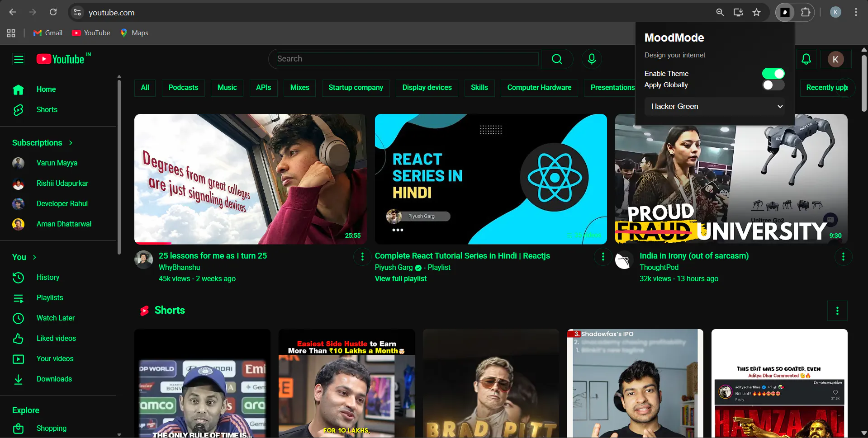
Task: Click the install app icon in address bar
Action: [738, 12]
